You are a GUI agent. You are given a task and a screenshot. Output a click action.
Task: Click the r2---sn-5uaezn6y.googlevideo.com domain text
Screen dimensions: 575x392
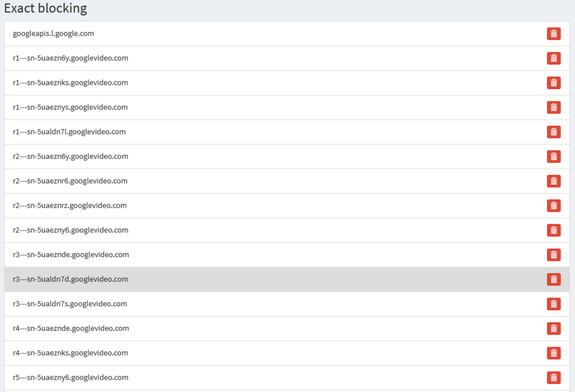pyautogui.click(x=71, y=157)
